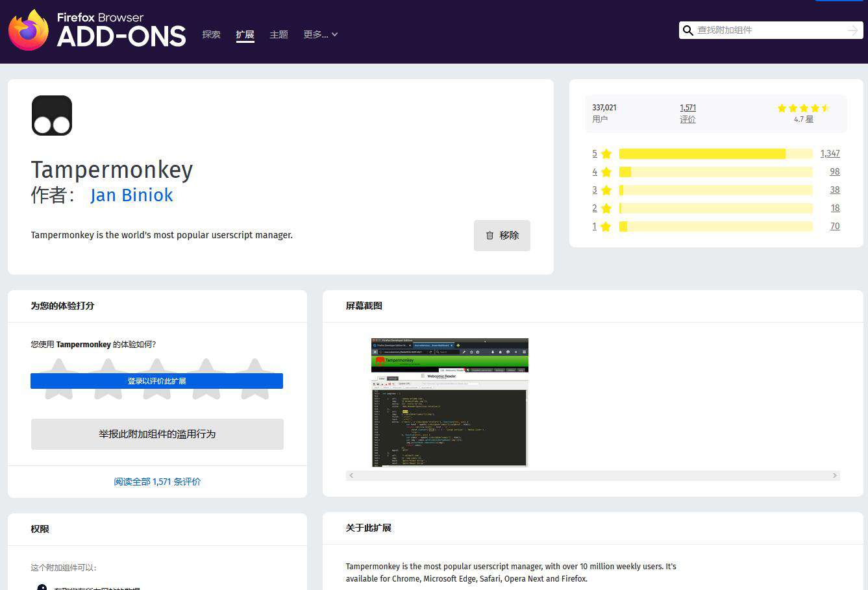Click the 查找附加组件 search field
This screenshot has height=590, width=868.
(x=770, y=31)
